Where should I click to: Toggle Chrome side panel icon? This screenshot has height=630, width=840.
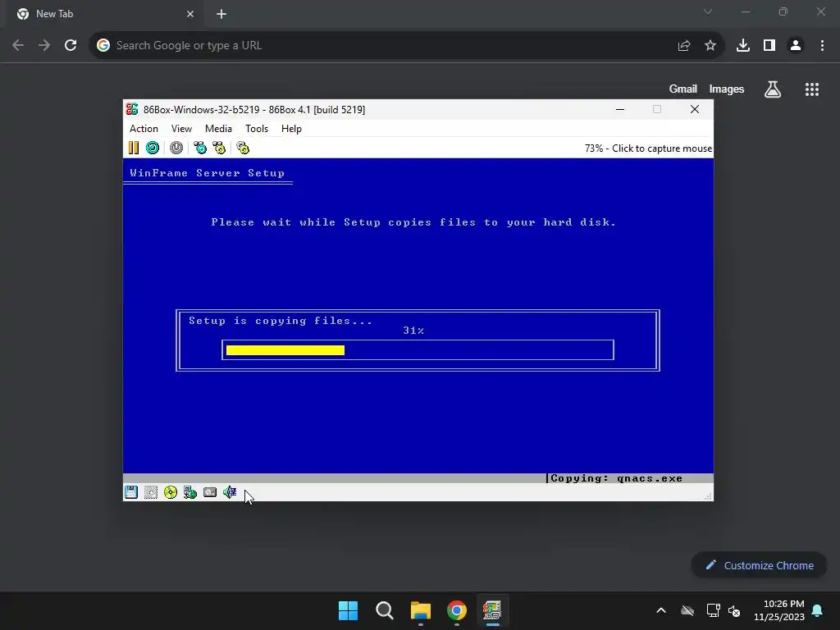(769, 46)
